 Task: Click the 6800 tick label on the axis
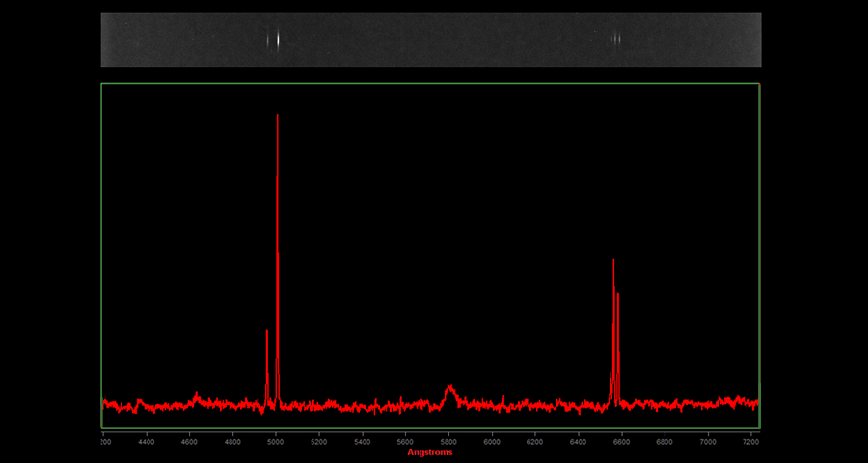(665, 442)
